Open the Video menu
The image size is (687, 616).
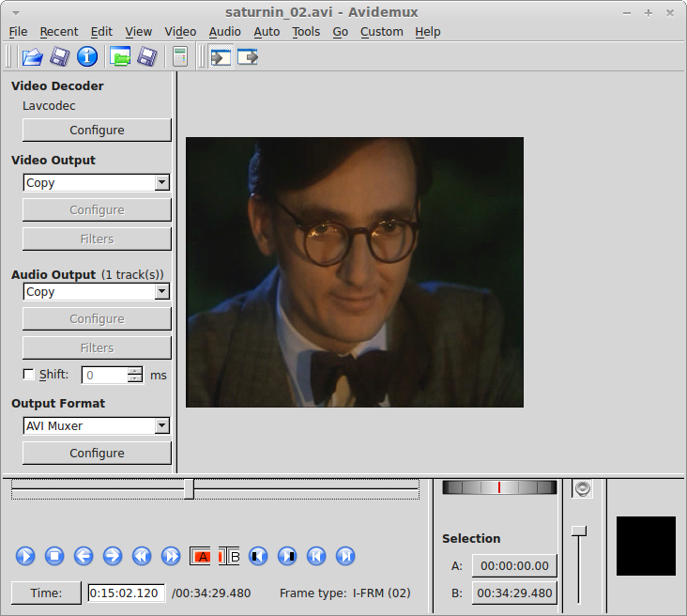tap(180, 32)
